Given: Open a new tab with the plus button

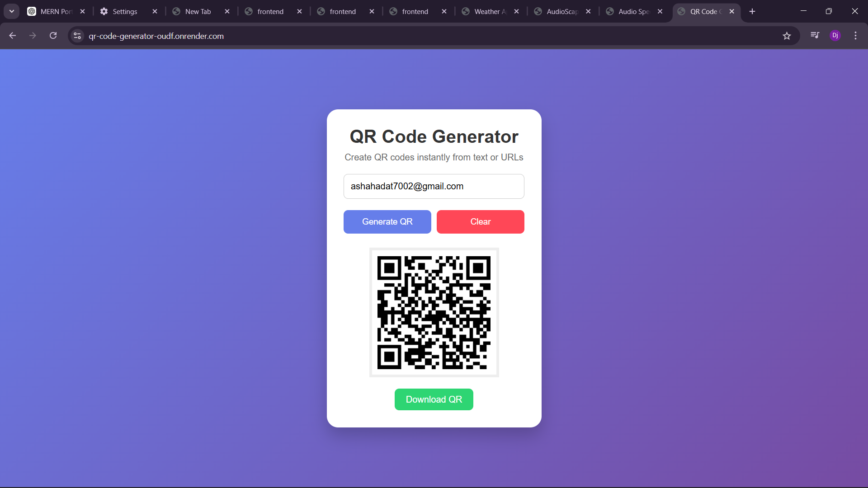Looking at the screenshot, I should click(x=752, y=11).
